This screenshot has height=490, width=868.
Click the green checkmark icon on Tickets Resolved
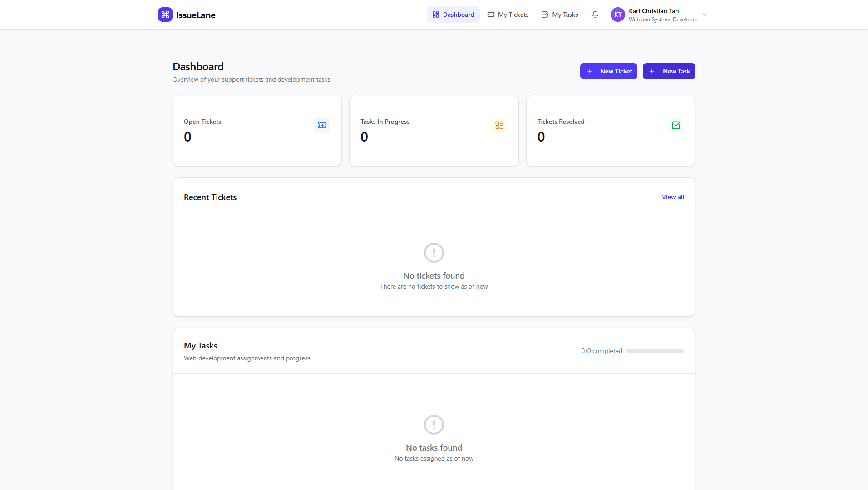676,125
